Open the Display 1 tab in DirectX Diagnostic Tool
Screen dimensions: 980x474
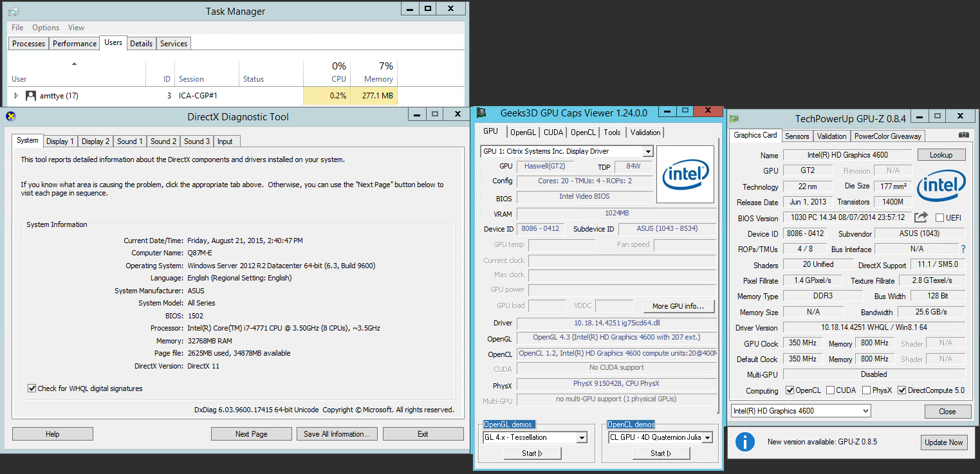(60, 141)
